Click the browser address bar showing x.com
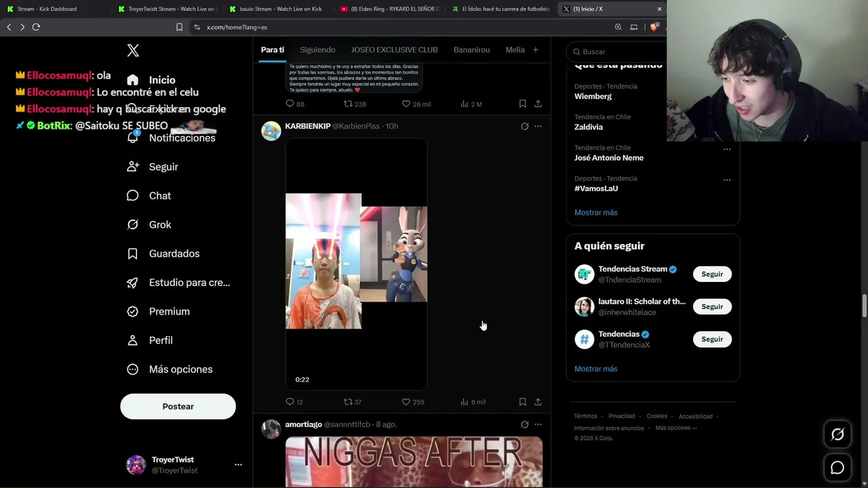The image size is (868, 488). coord(400,27)
